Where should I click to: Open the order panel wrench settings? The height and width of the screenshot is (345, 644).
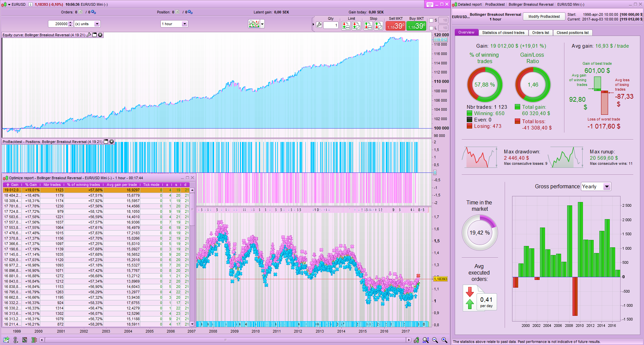tap(319, 25)
